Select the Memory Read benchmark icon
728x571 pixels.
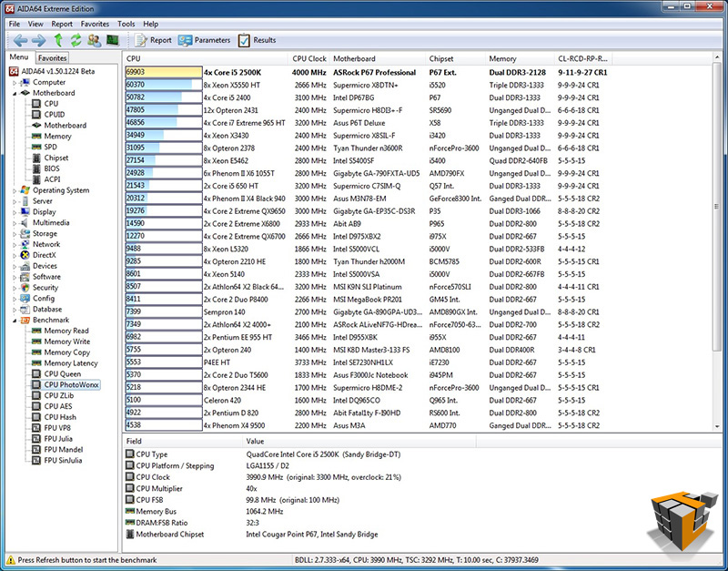pos(36,331)
